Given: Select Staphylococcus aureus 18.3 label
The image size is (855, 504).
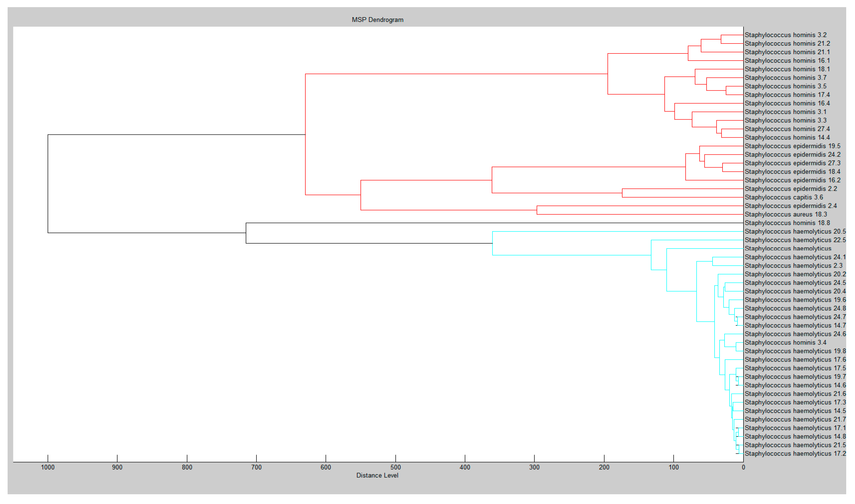Looking at the screenshot, I should click(x=786, y=214).
